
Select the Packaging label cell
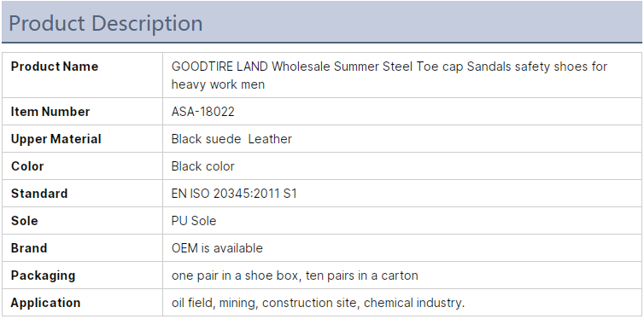tap(83, 275)
